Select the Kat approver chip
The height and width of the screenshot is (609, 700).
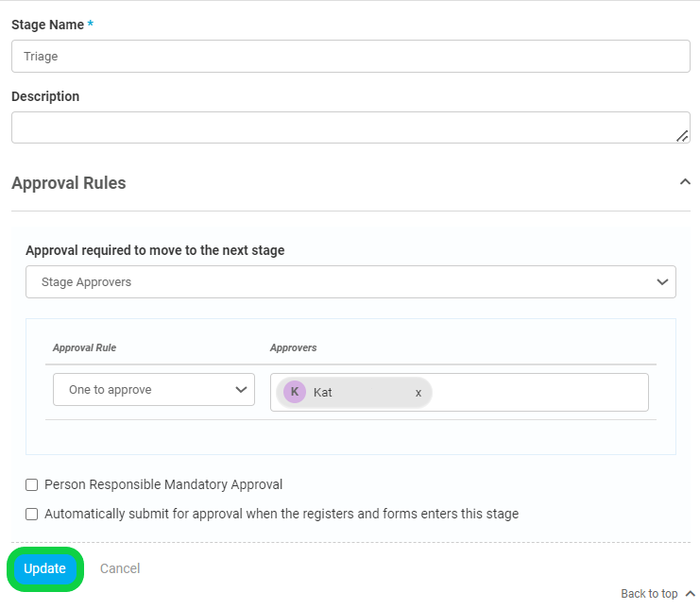354,392
